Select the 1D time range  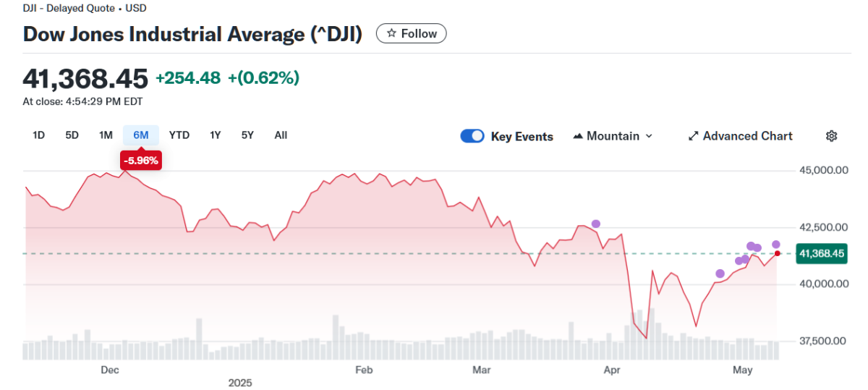[x=39, y=135]
